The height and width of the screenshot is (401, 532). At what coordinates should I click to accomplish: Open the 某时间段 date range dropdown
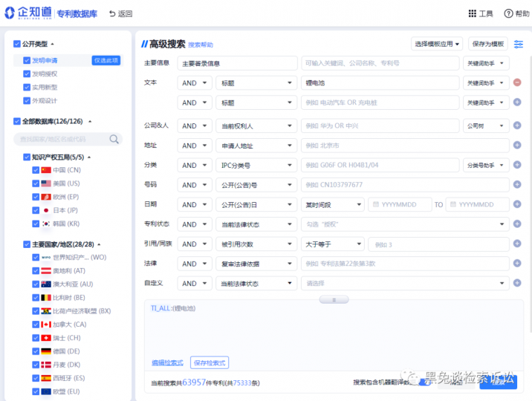tap(333, 205)
